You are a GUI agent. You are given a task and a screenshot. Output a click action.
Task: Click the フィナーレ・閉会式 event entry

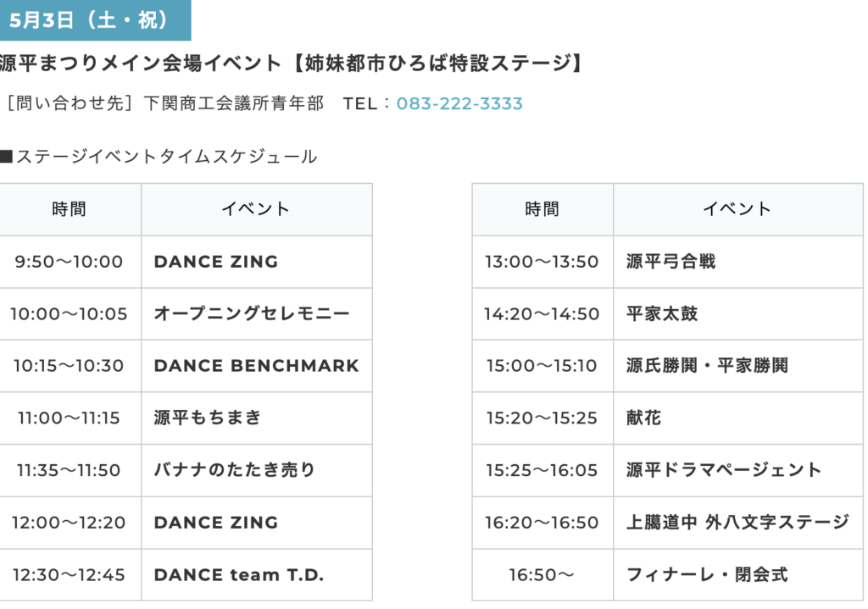(x=738, y=575)
